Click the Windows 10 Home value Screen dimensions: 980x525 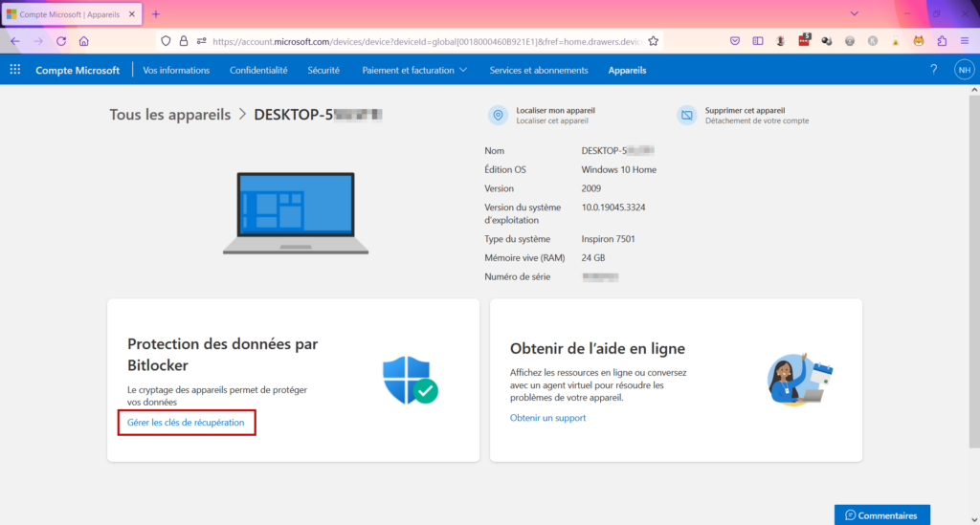tap(619, 170)
